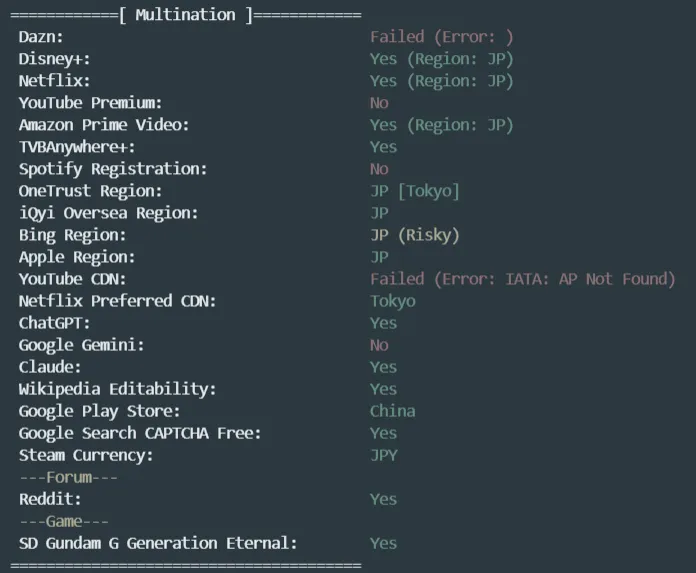
Task: Click the TVBAnywhere+ label
Action: click(x=75, y=147)
